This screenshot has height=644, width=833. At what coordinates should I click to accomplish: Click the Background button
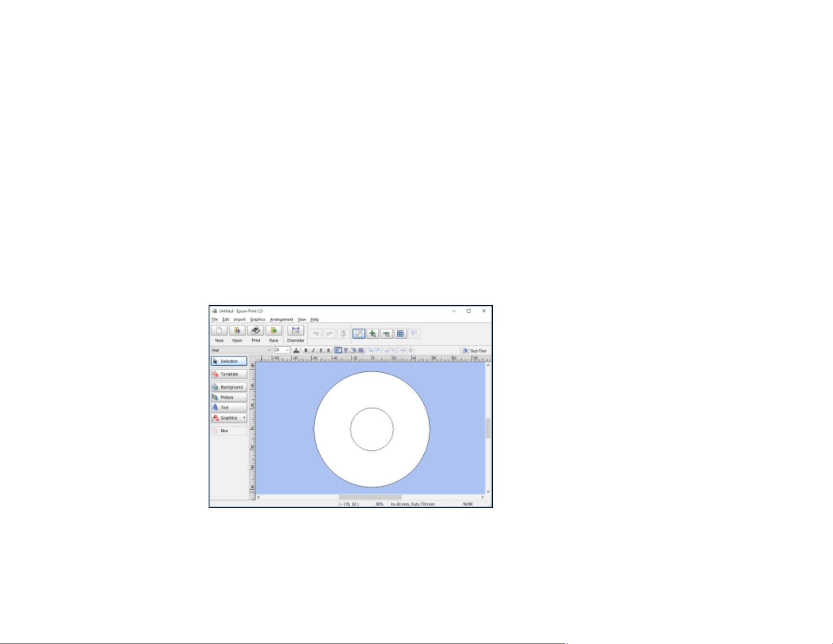[x=229, y=387]
